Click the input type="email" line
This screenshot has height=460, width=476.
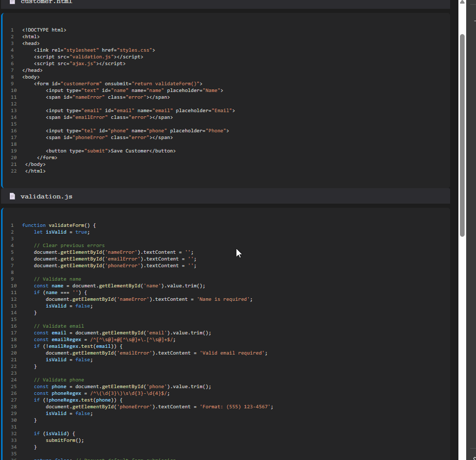click(140, 111)
